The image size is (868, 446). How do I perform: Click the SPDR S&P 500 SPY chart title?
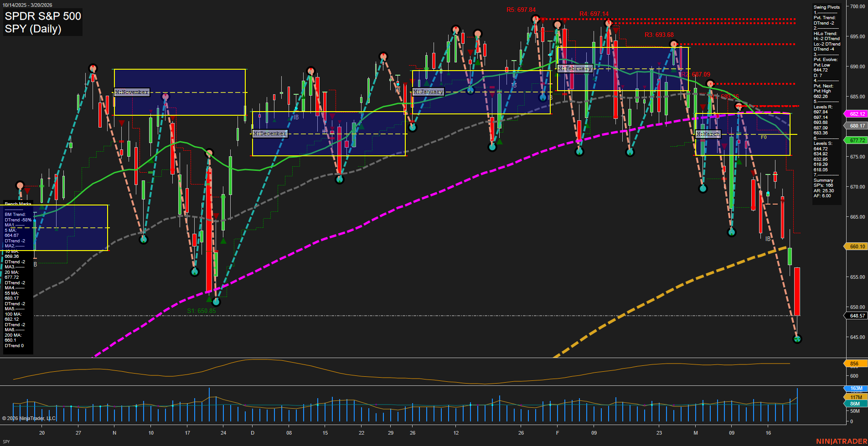pos(42,22)
